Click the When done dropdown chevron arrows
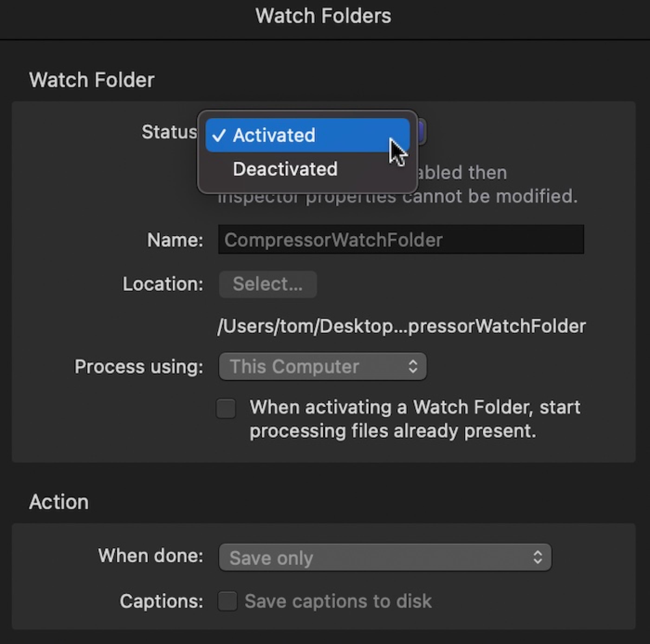 click(x=538, y=558)
